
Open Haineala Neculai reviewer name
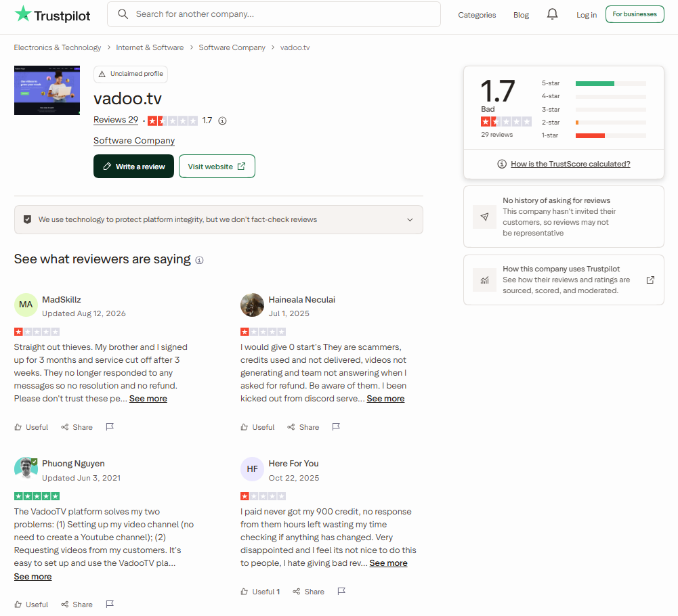[302, 300]
